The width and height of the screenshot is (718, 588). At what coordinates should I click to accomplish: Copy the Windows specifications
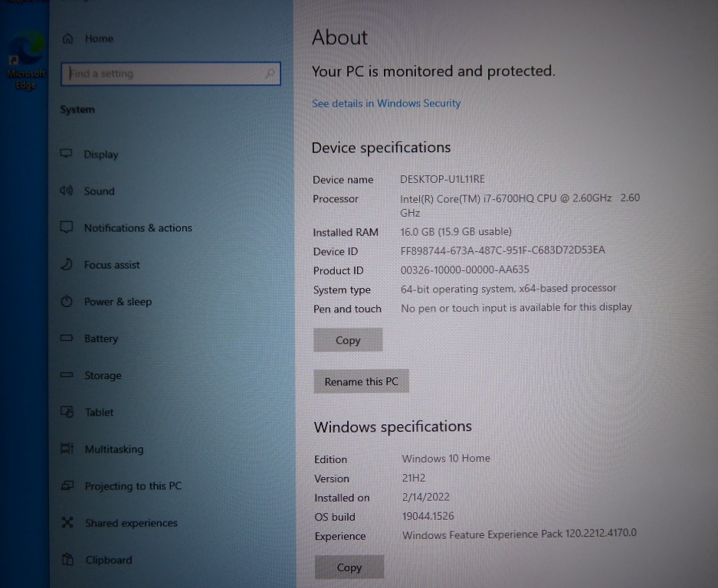click(x=349, y=567)
